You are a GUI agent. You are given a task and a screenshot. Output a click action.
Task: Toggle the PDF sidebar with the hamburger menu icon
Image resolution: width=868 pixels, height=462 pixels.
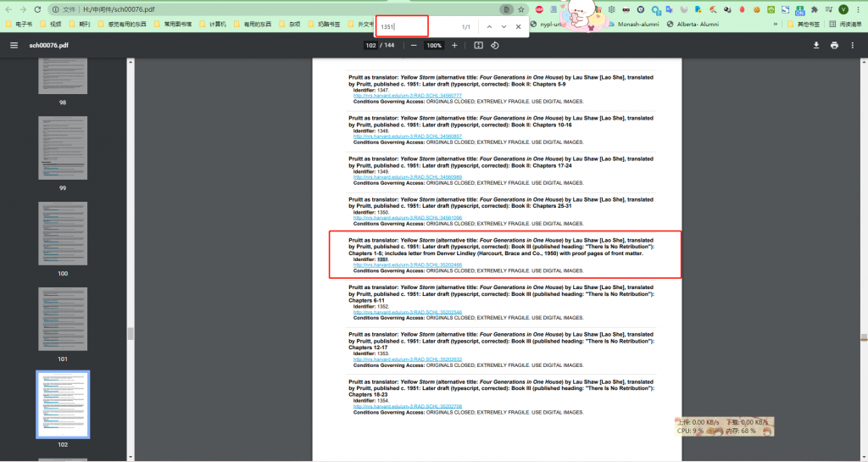[14, 46]
